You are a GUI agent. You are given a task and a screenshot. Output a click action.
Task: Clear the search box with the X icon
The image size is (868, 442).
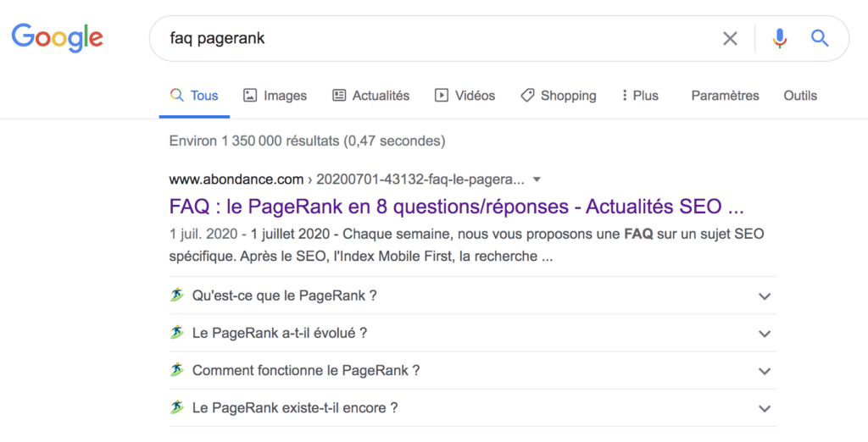pos(730,38)
